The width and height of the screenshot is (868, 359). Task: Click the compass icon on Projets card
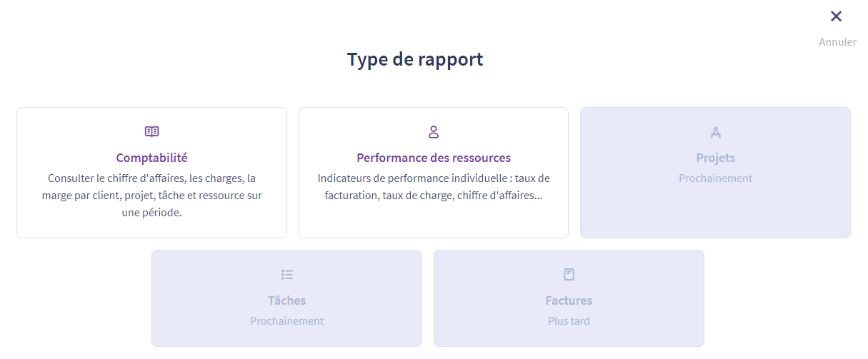pos(715,132)
